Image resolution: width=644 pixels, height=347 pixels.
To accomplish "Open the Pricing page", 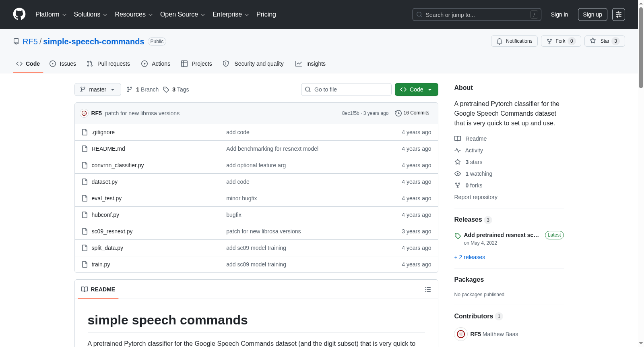I will click(266, 15).
